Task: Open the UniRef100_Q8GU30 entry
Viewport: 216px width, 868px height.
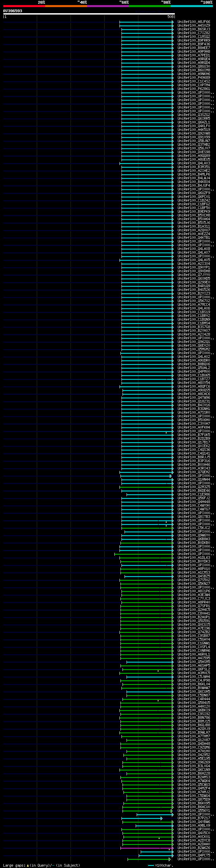Action: pos(194,67)
